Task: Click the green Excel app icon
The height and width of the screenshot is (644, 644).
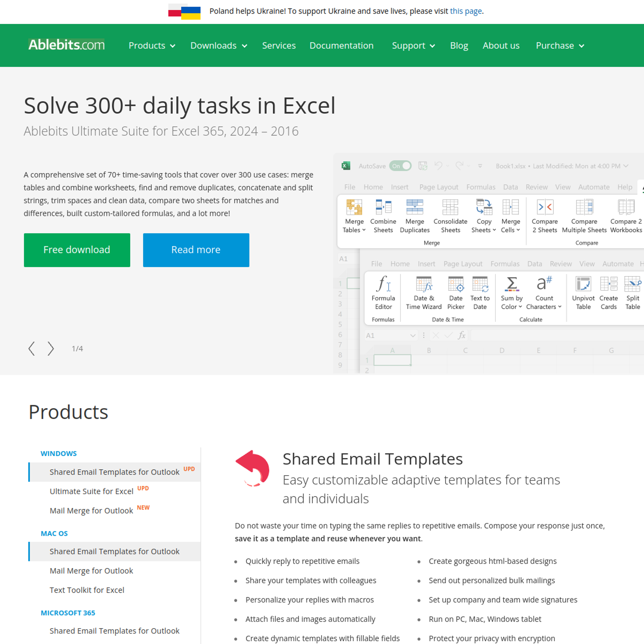Action: click(346, 166)
